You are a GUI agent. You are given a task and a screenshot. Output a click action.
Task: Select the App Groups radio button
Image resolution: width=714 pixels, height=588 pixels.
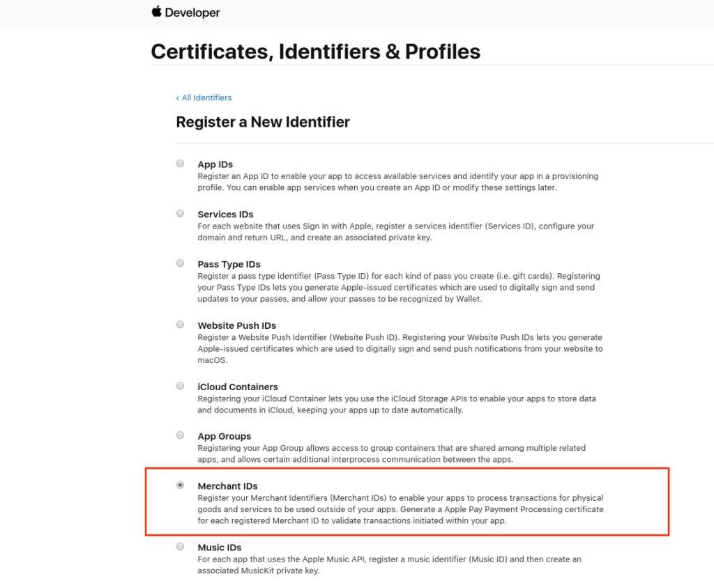pyautogui.click(x=181, y=435)
